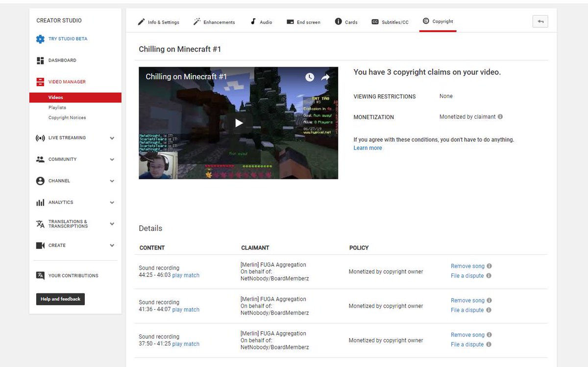
Task: Click Remove song for 44:25 claim
Action: pos(467,266)
